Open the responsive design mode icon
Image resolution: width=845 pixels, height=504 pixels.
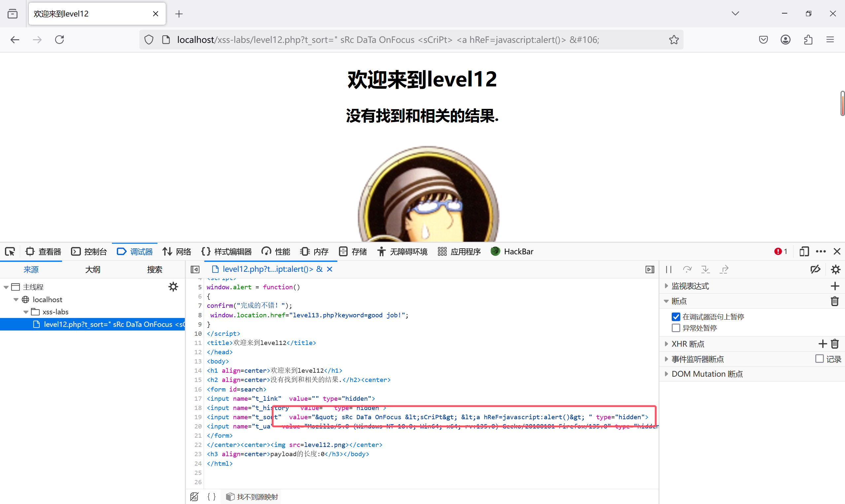point(804,252)
